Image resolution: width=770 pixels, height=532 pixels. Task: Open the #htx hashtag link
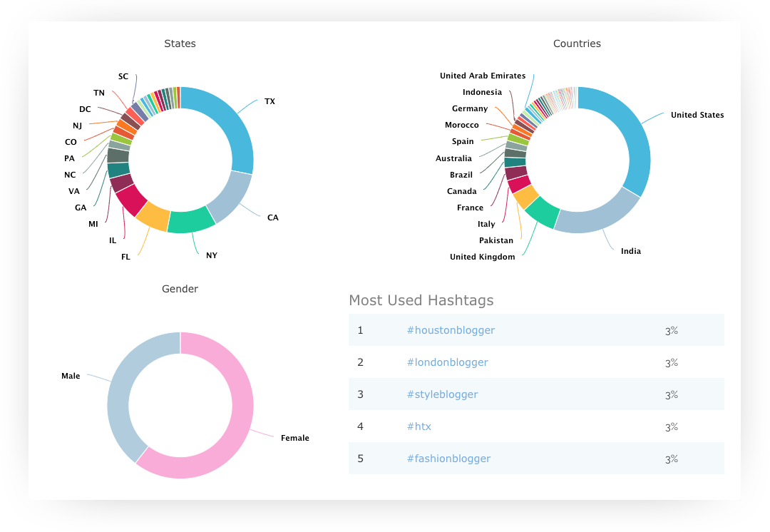tap(420, 426)
